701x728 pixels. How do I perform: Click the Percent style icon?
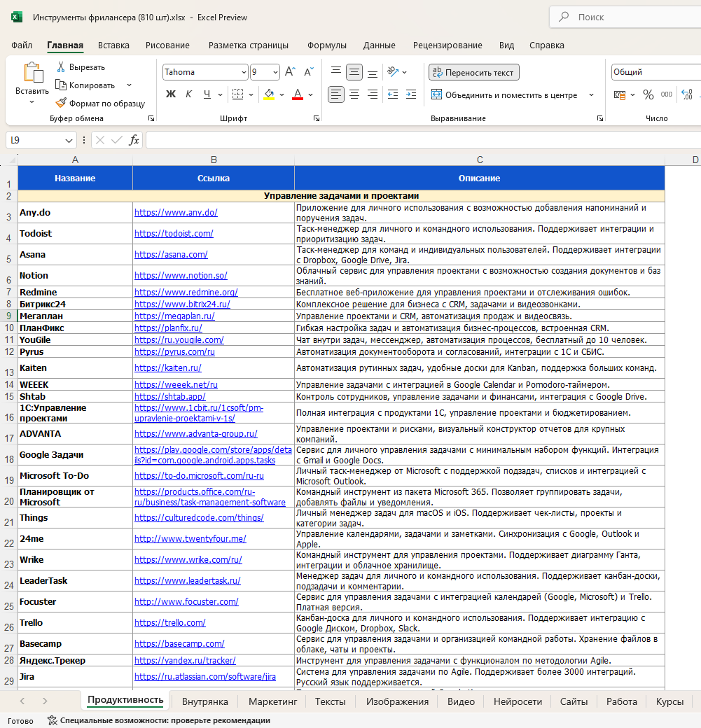pyautogui.click(x=648, y=94)
